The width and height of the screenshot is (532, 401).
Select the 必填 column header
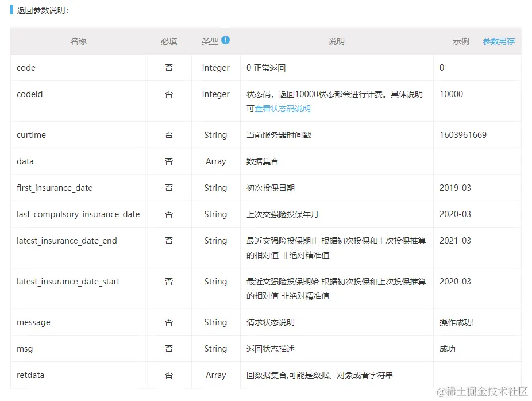click(169, 41)
